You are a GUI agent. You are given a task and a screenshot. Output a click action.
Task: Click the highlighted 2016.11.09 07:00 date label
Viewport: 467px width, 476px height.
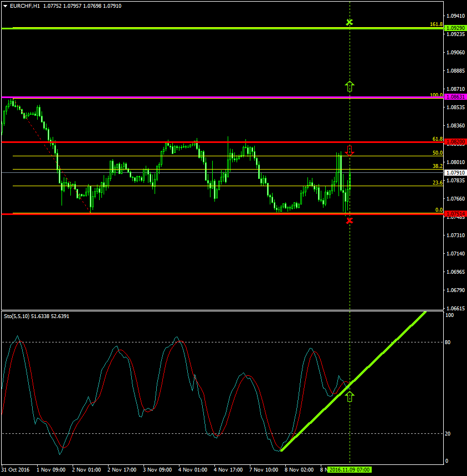click(x=350, y=469)
